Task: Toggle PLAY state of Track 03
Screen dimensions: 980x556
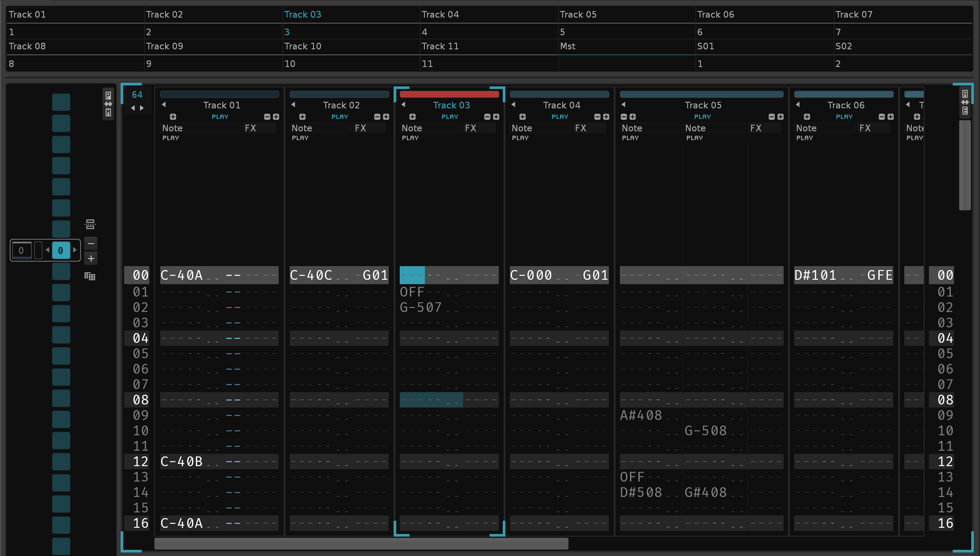Action: (449, 117)
